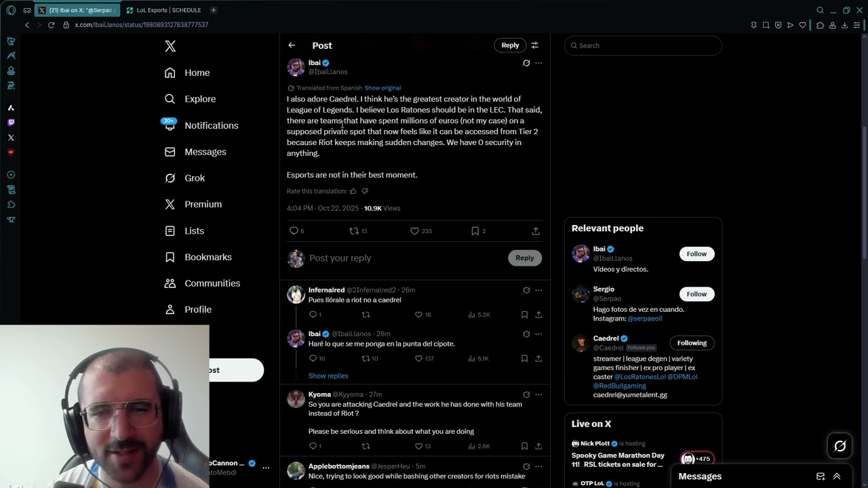Viewport: 868px width, 488px height.
Task: Toggle Follow for Sergio in Relevant people
Action: (x=696, y=294)
